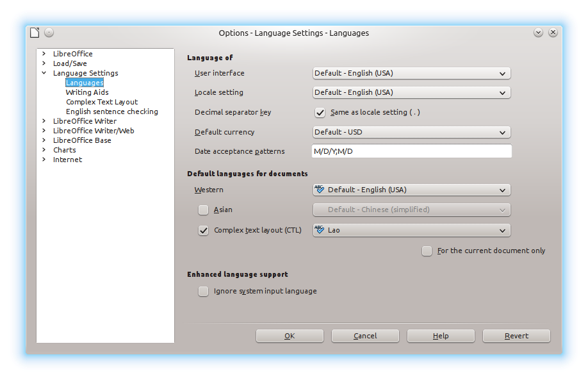Screen dimensions: 588x380
Task: Click the Date acceptance patterns field
Action: [x=411, y=151]
